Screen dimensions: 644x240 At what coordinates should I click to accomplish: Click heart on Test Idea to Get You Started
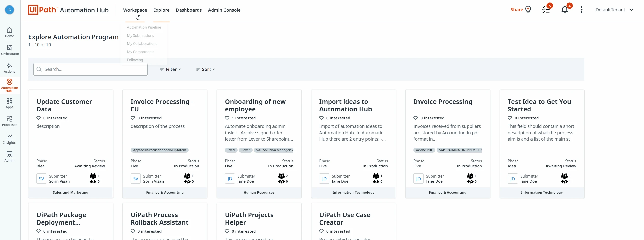point(510,118)
